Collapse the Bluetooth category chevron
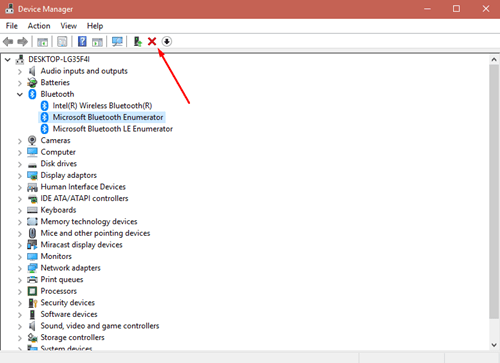This screenshot has width=500, height=363. (x=20, y=94)
